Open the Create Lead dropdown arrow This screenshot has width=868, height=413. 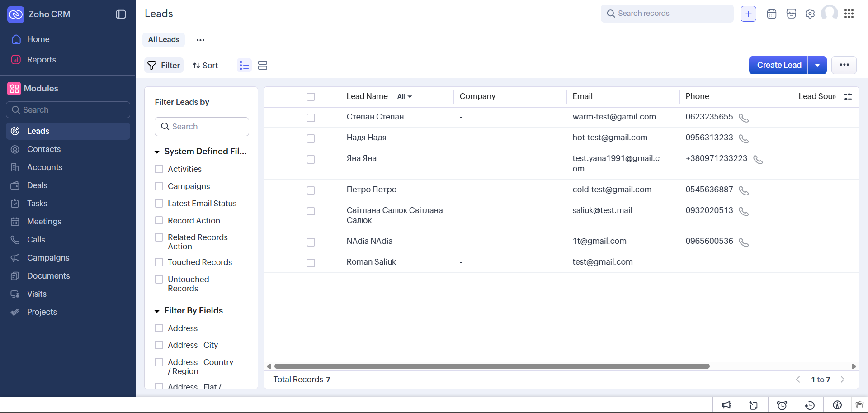click(817, 65)
